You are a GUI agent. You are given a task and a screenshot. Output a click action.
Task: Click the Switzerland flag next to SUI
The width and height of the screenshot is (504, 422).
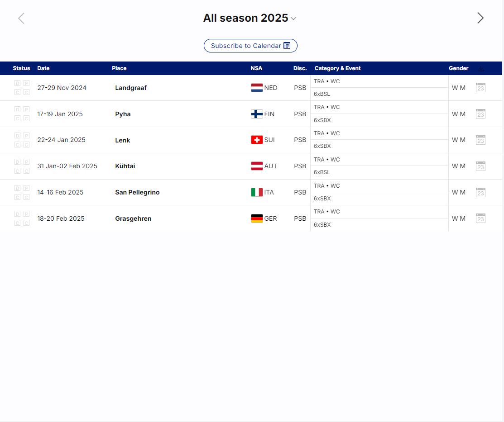point(257,140)
